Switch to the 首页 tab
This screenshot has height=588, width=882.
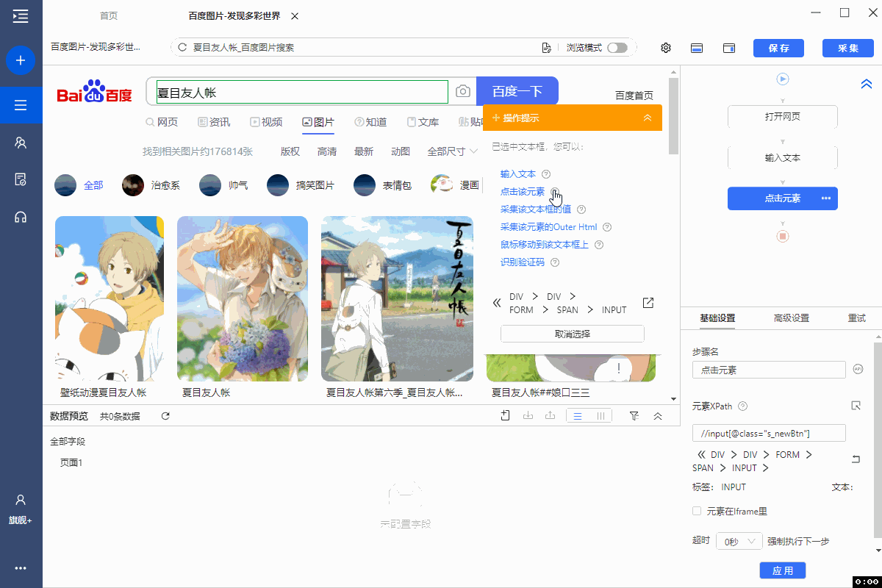108,15
